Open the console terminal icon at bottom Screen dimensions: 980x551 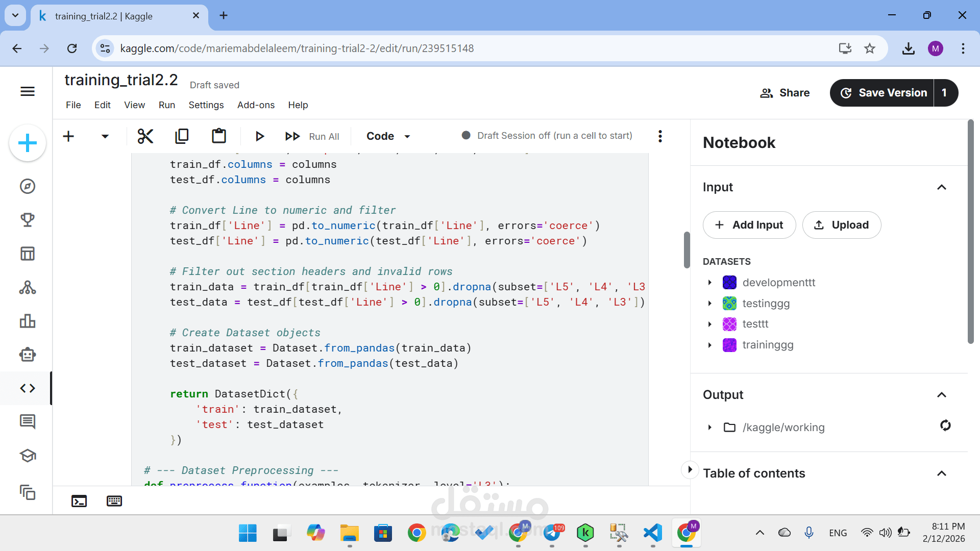tap(79, 501)
